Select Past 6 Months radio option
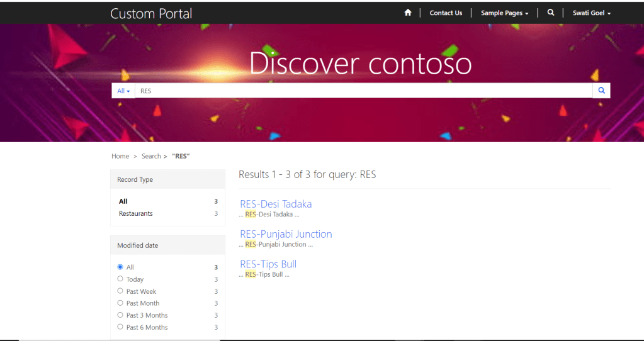Image resolution: width=644 pixels, height=341 pixels. click(120, 327)
